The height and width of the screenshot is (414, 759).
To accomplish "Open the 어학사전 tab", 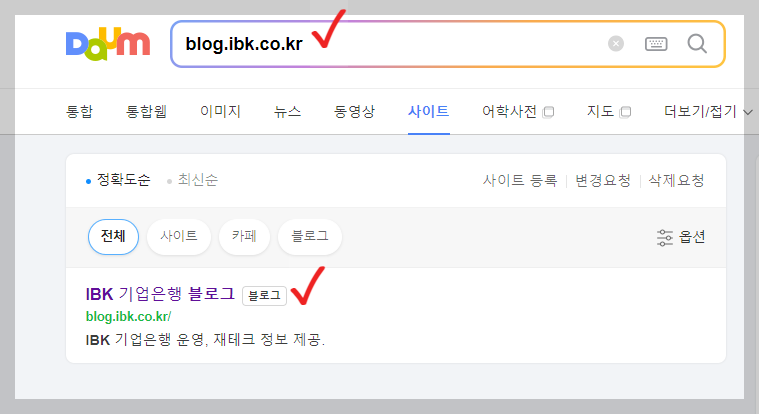I will click(517, 111).
